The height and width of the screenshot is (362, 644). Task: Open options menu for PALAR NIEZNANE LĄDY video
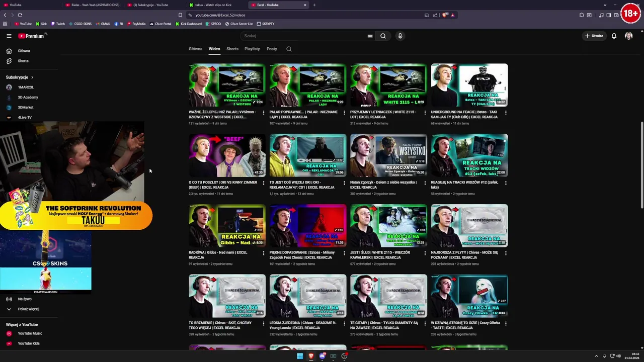pyautogui.click(x=344, y=113)
